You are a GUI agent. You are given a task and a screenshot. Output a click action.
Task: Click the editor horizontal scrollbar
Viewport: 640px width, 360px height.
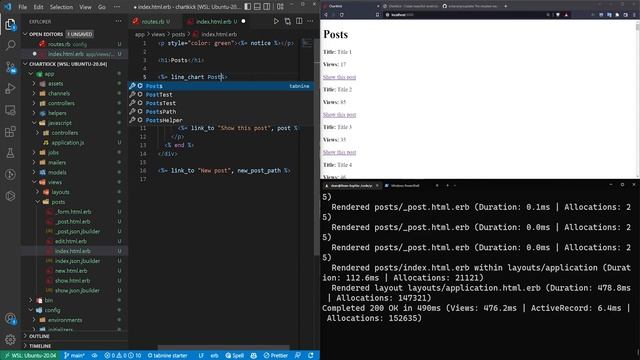223,347
